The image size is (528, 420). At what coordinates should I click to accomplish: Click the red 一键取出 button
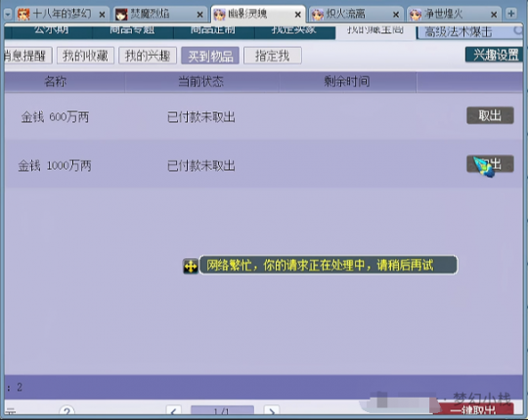tap(474, 410)
